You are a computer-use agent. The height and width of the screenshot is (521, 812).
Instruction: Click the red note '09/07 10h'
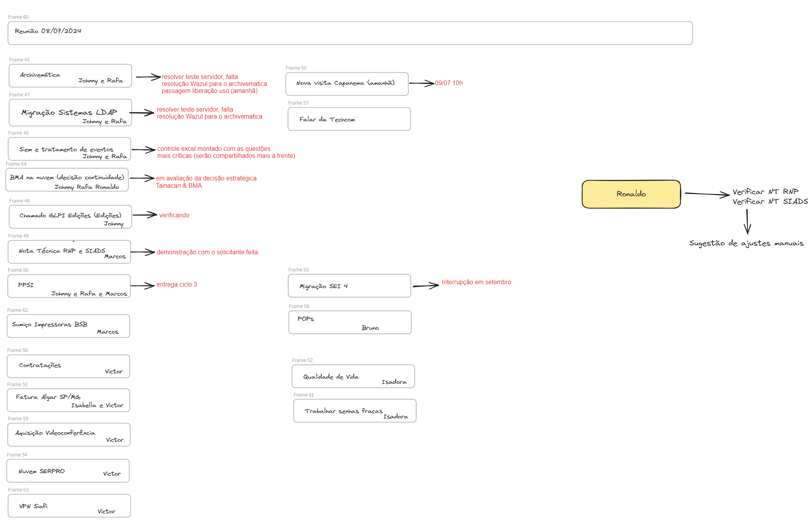[x=449, y=83]
